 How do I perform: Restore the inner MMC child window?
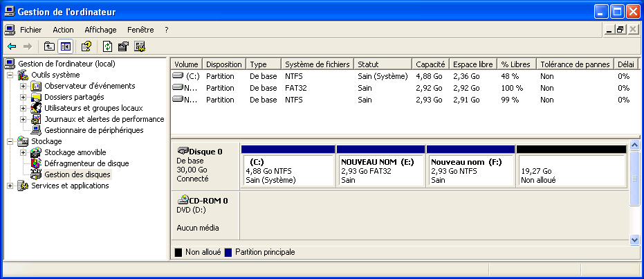pos(620,30)
